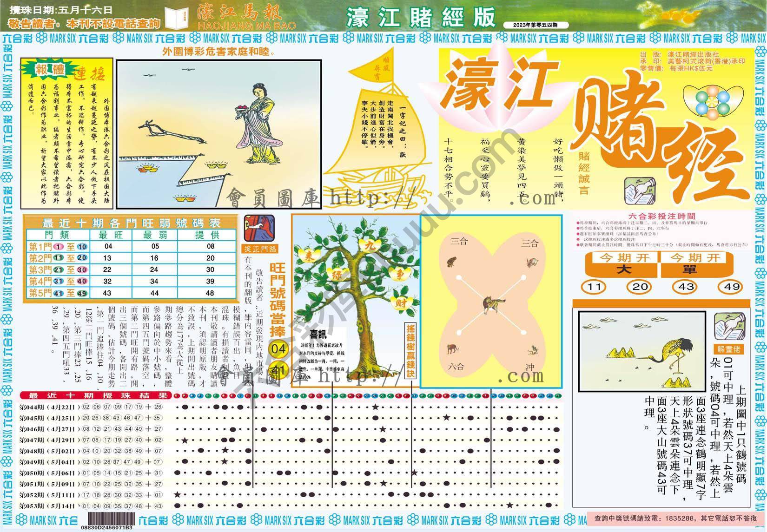The image size is (767, 532).
Task: Click the oval number 20
Action: point(639,287)
